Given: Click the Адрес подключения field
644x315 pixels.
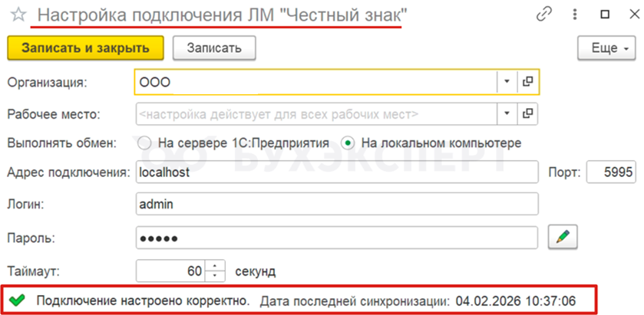Looking at the screenshot, I should coord(336,172).
